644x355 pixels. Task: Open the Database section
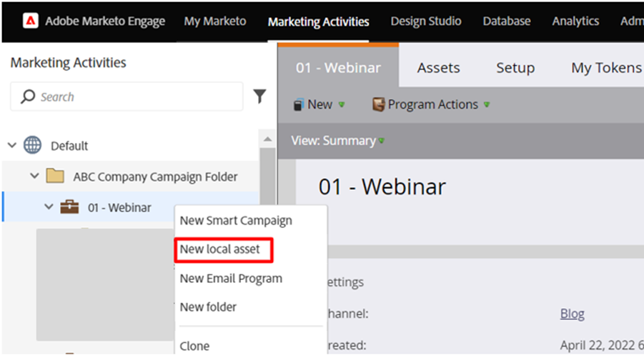click(507, 21)
